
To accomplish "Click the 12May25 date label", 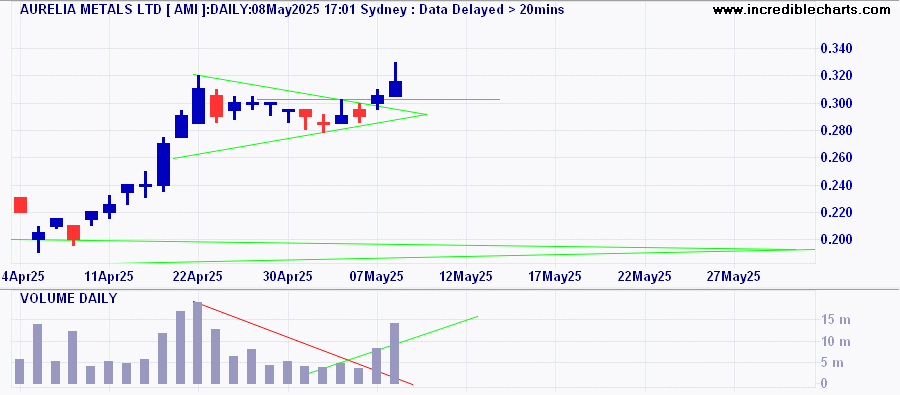I will tap(466, 276).
